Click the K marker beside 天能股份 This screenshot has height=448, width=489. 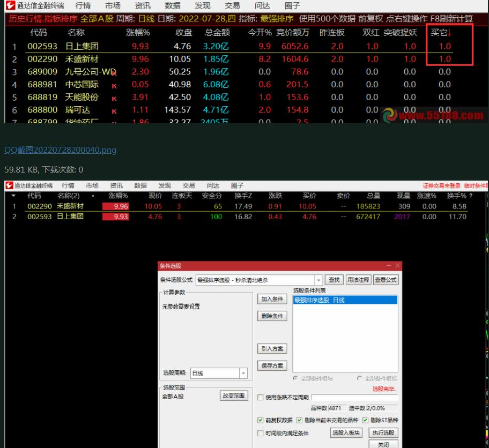(114, 99)
